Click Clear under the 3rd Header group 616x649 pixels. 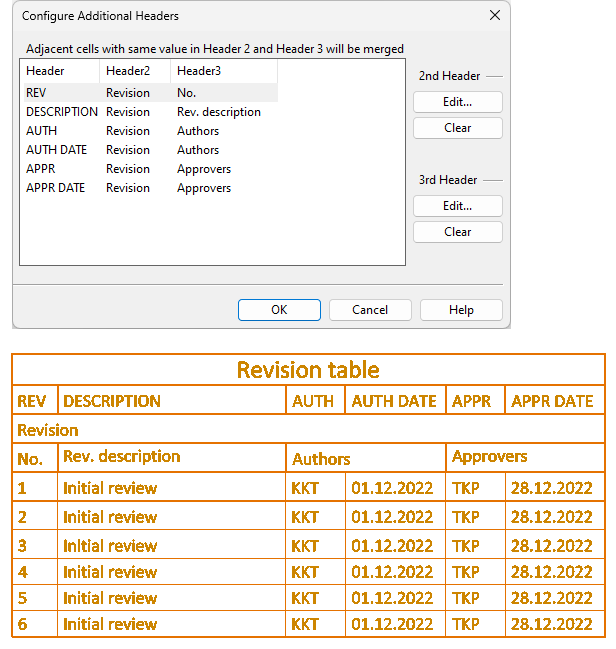coord(457,232)
